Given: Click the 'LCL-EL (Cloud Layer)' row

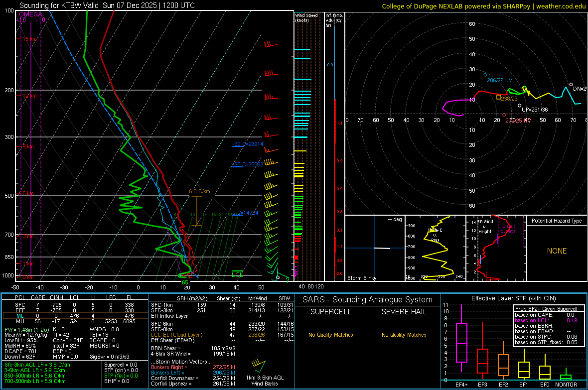Looking at the screenshot, I should tap(222, 335).
